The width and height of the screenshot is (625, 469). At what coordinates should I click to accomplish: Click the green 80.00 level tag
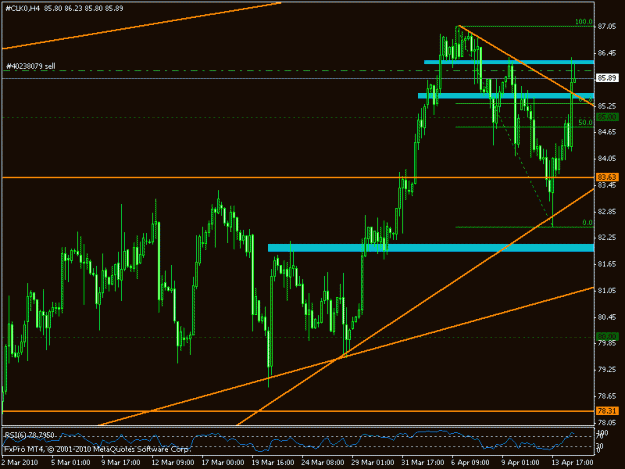pyautogui.click(x=607, y=336)
